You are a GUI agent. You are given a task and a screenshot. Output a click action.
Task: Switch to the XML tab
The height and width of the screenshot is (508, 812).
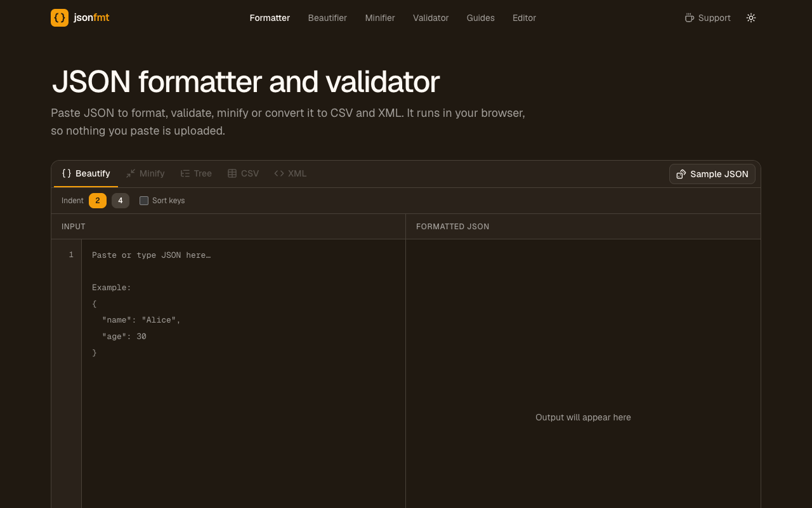[x=291, y=173]
